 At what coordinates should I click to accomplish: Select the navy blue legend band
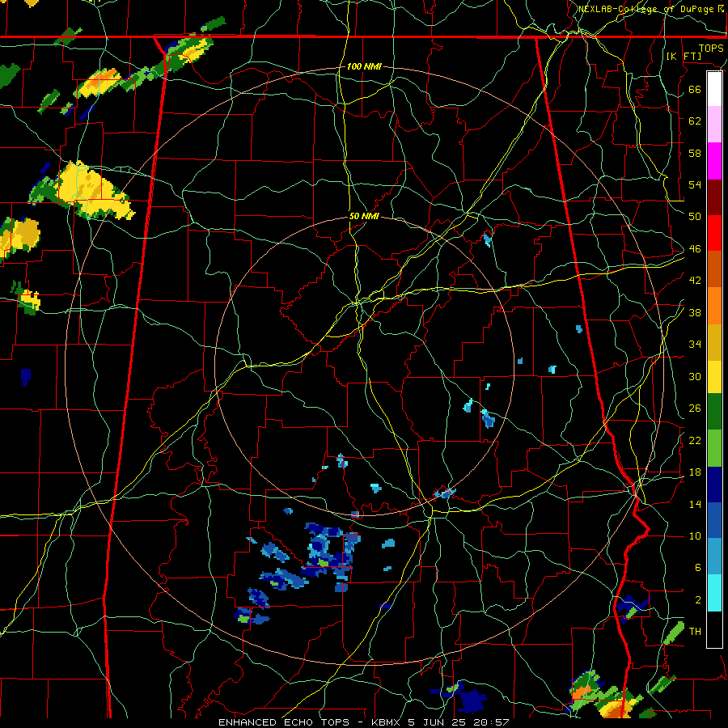(714, 485)
